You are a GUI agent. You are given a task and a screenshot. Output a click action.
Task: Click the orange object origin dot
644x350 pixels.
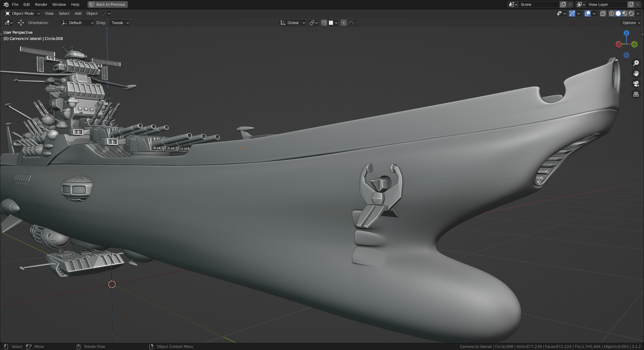[245, 148]
